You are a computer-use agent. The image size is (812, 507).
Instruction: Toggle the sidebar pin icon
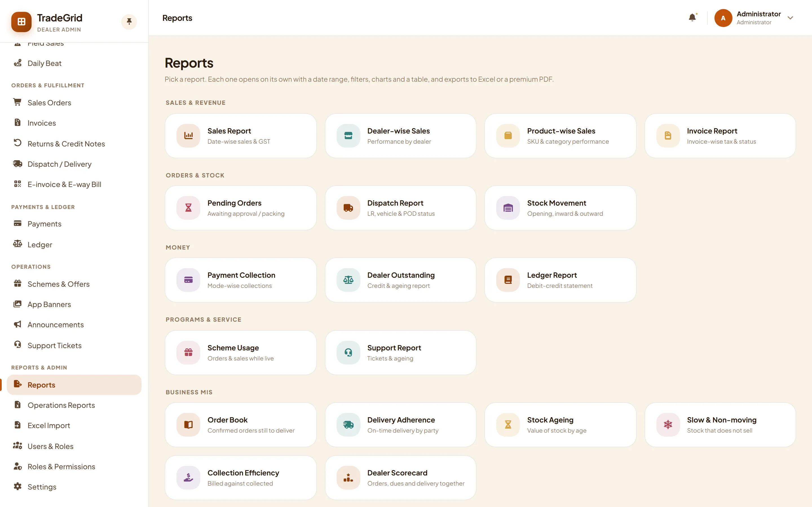tap(129, 22)
